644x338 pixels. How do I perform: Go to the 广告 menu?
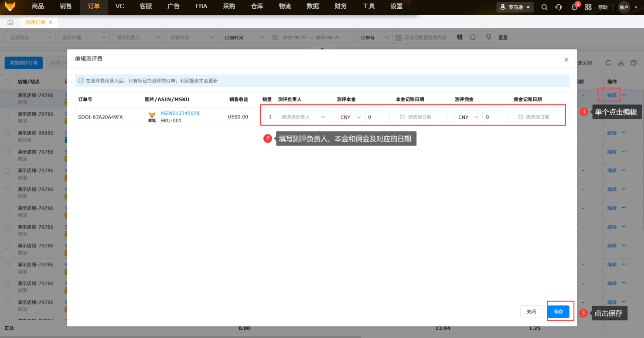pyautogui.click(x=174, y=7)
